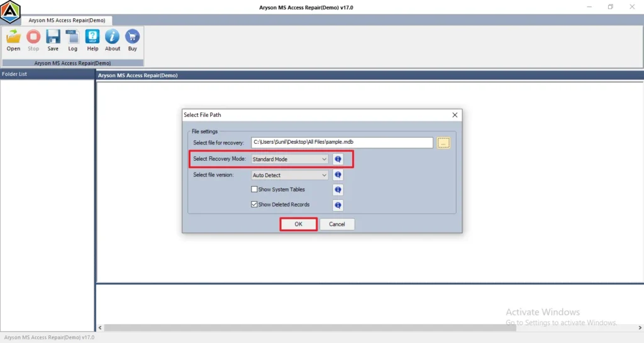Click the File settings group label
Screen dimensions: 644x343
point(204,131)
